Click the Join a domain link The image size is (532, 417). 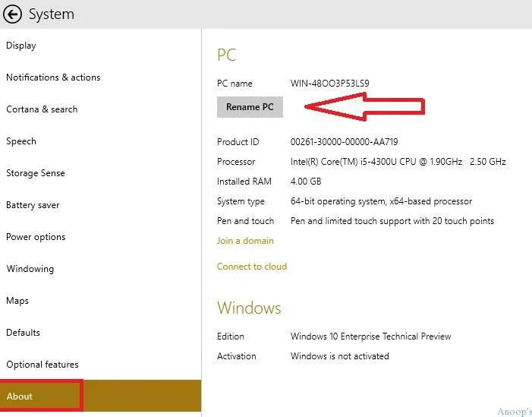click(x=245, y=241)
